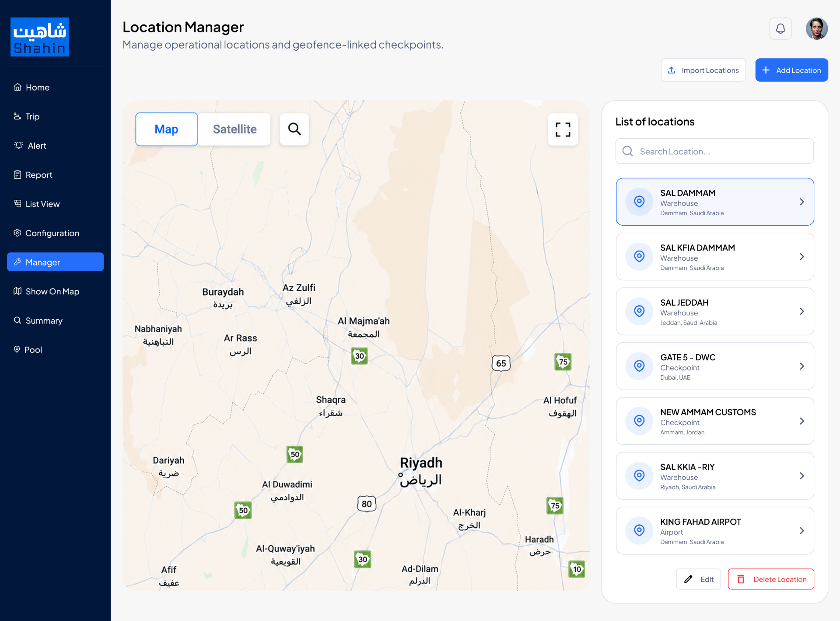Screen dimensions: 840x621
Task: Expand SAL KFIA DAMMAM chevron
Action: 802,257
